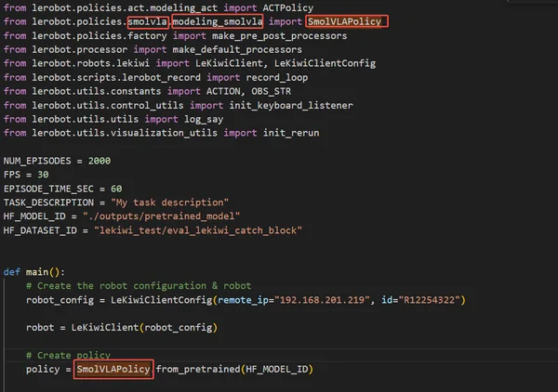Click lerobot.utils.visualization_utils module path

pos(125,133)
